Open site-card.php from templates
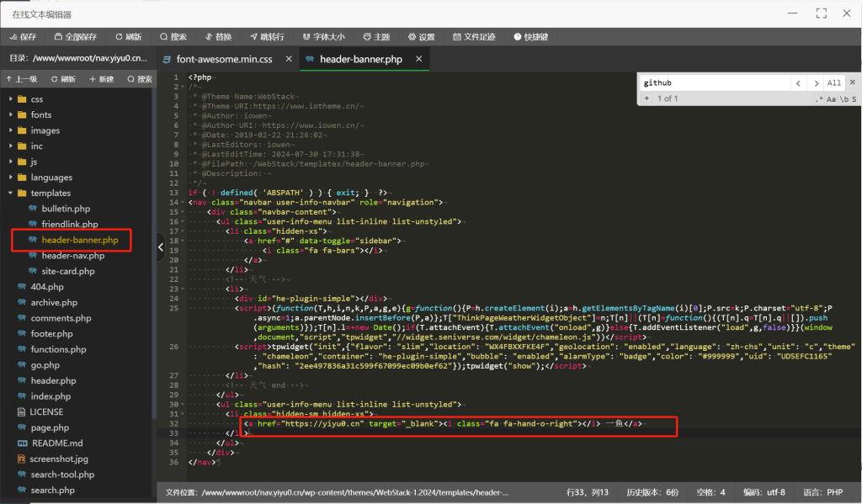Screen dimensions: 862x504 coord(67,271)
